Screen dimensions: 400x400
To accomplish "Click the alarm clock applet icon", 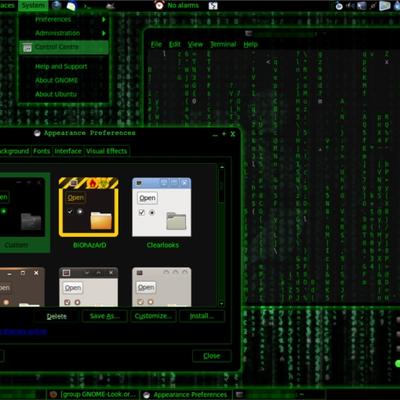I will [159, 5].
